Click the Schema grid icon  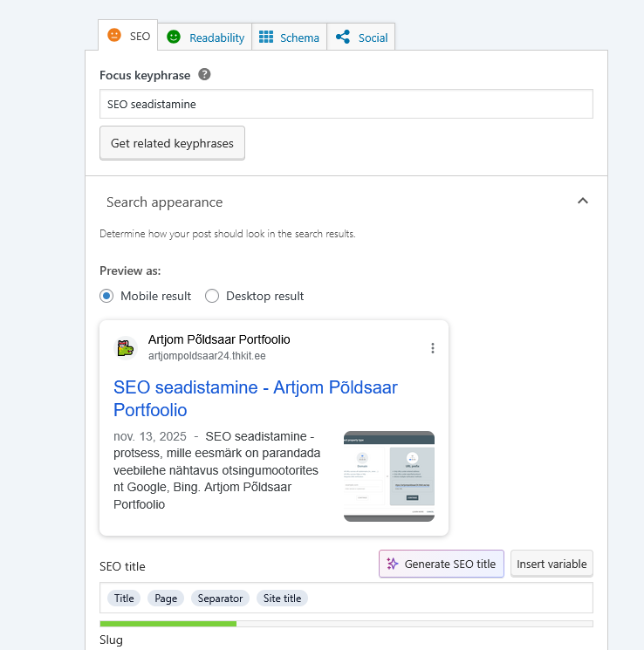[x=266, y=37]
